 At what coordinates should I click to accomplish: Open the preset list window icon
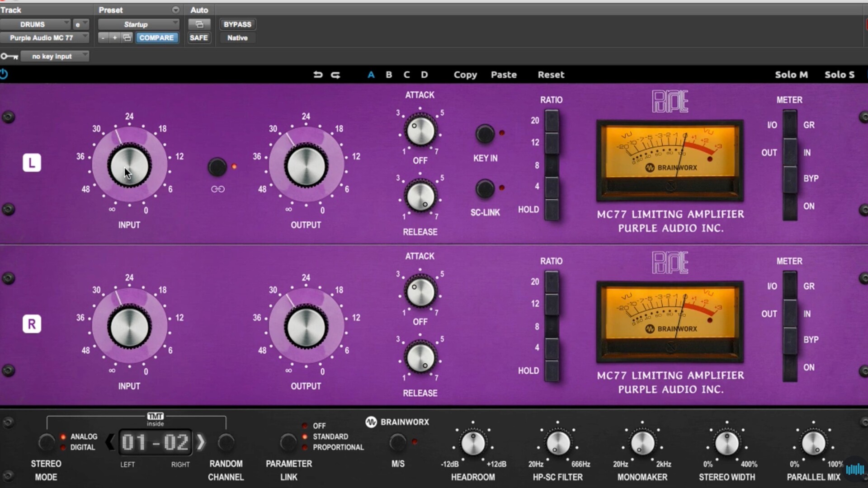[127, 38]
